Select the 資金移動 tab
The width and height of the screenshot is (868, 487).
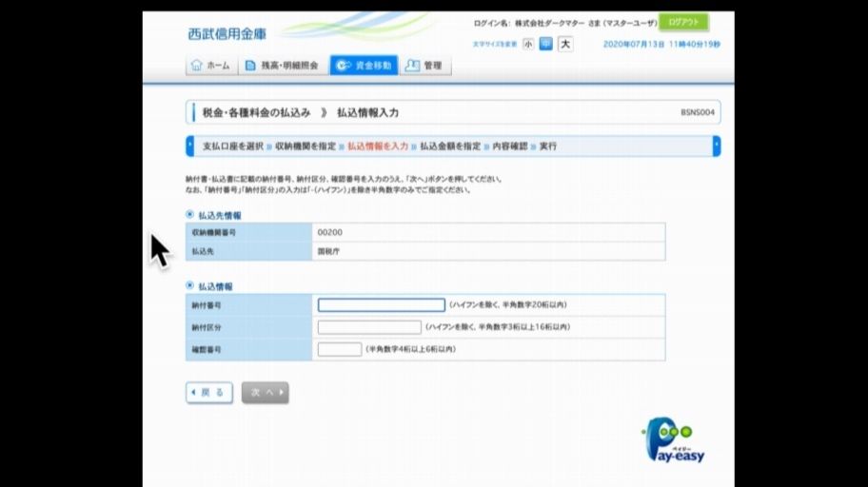point(364,66)
